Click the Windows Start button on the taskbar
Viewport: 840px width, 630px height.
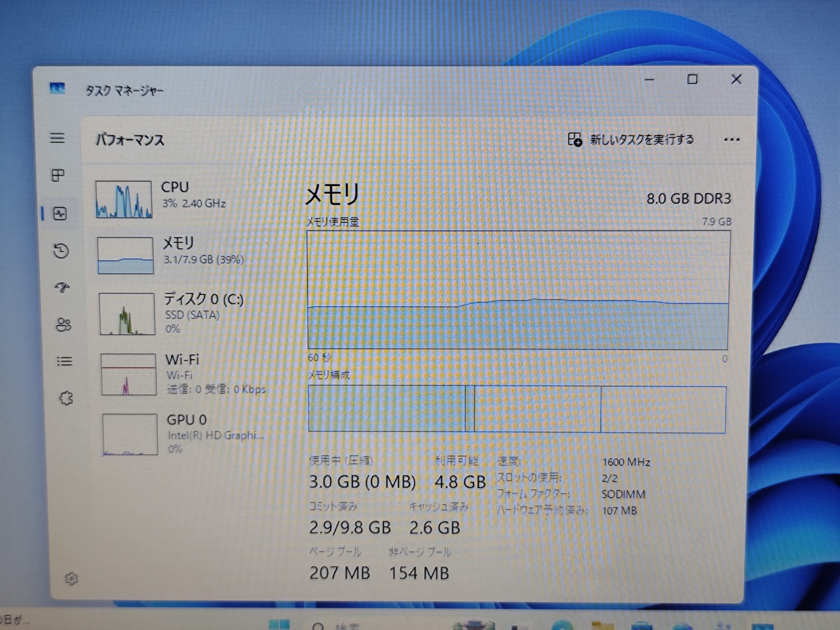click(279, 625)
